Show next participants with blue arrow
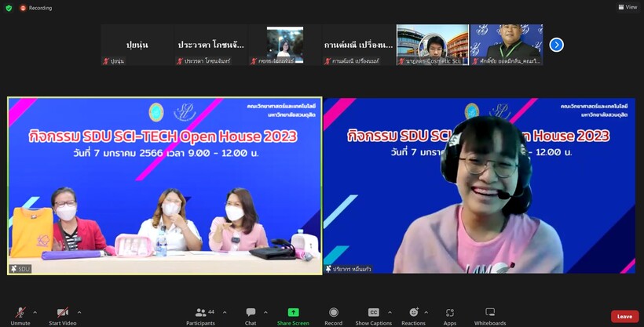 point(557,45)
